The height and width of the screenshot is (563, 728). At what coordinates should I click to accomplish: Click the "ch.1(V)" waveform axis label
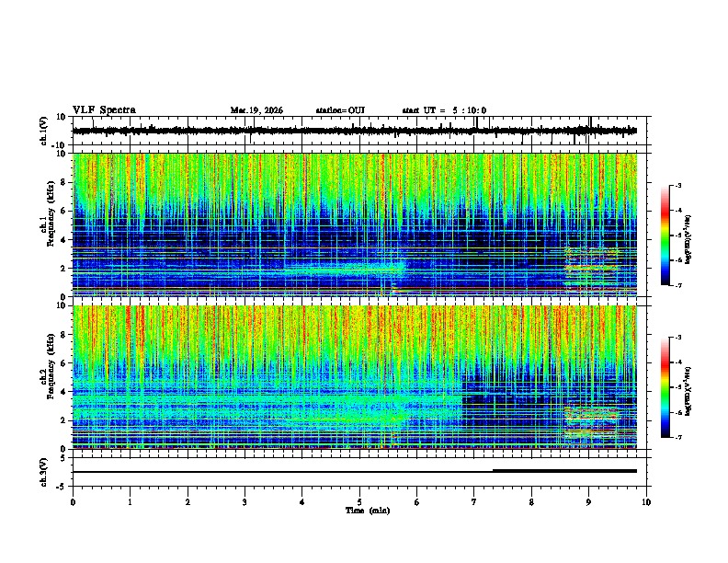coord(43,131)
